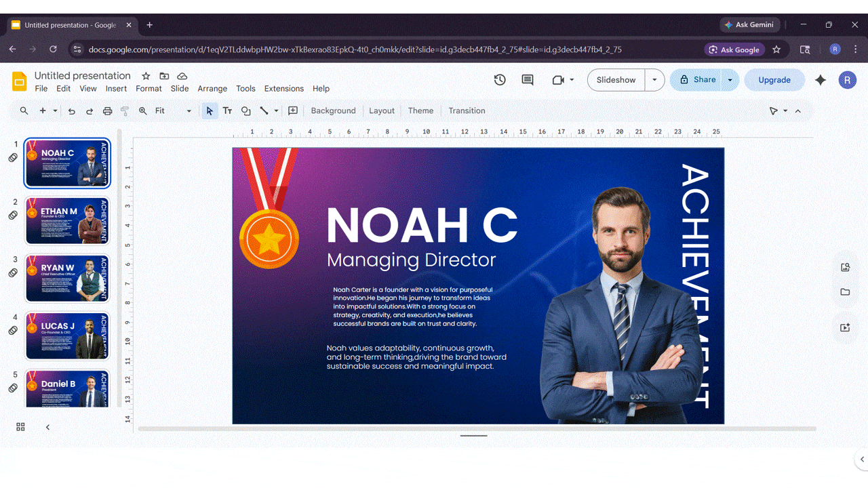This screenshot has width=868, height=488.
Task: Click the Upgrade button
Action: click(x=774, y=79)
